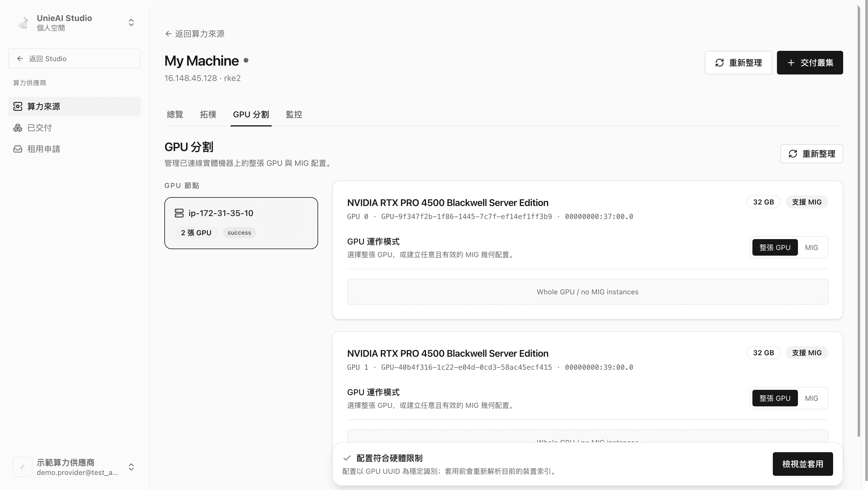Viewport: 868px width, 490px height.
Task: Click the checkmark icon beside 配置符合硬體限制
Action: [347, 458]
